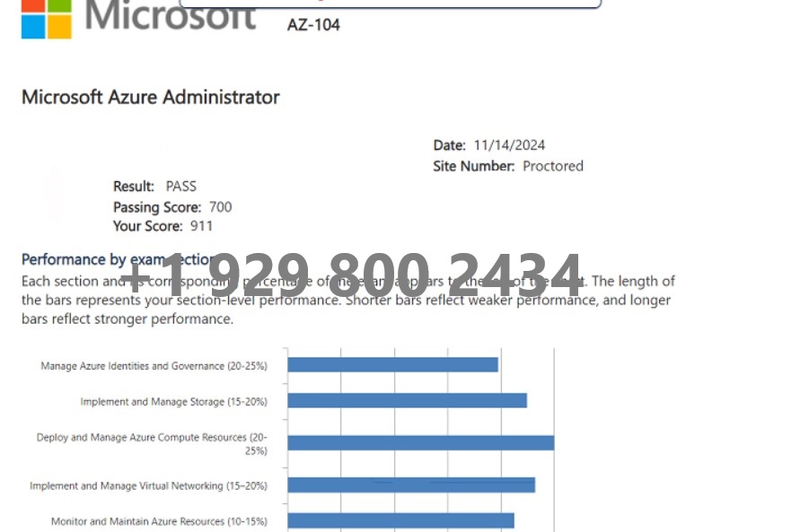809x532 pixels.
Task: Click the Microsoft wordmark text
Action: tap(171, 15)
